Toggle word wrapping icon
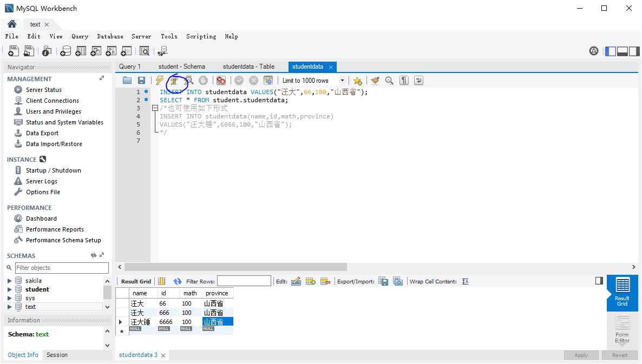 tap(418, 81)
